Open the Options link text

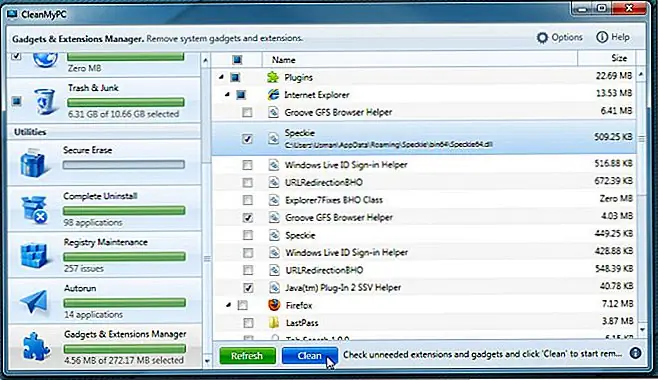567,37
